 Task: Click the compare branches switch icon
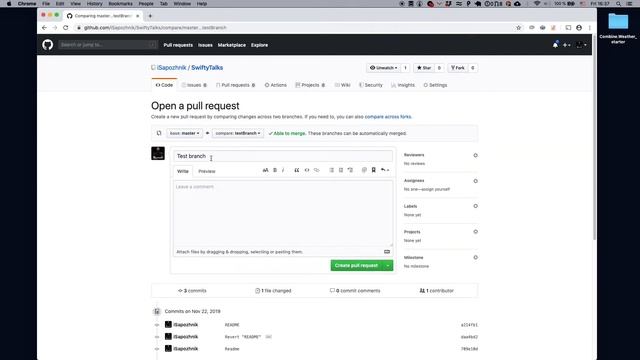(159, 133)
